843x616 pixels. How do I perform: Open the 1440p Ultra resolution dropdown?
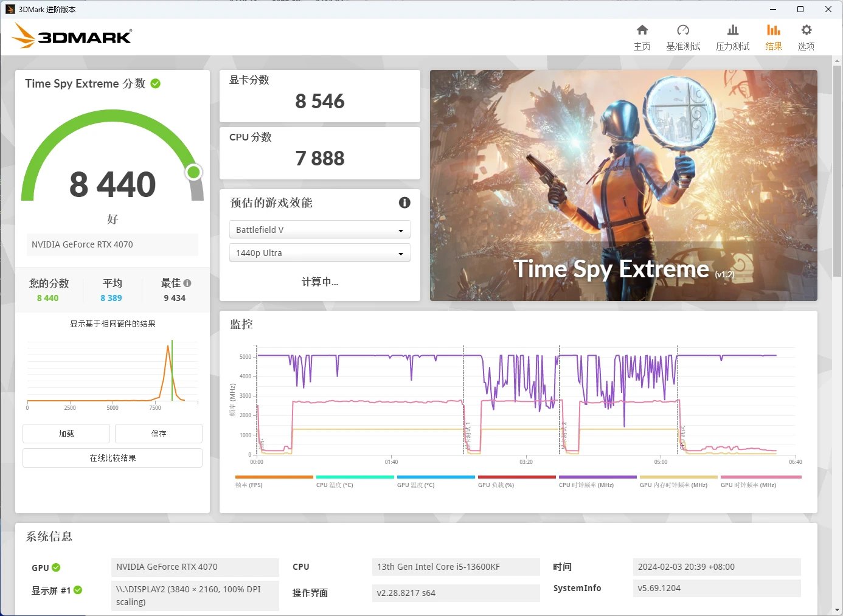pyautogui.click(x=320, y=253)
